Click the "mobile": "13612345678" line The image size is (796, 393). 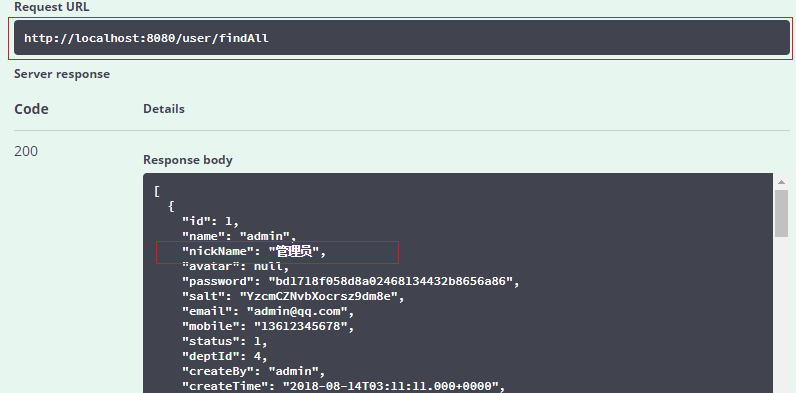(x=268, y=326)
